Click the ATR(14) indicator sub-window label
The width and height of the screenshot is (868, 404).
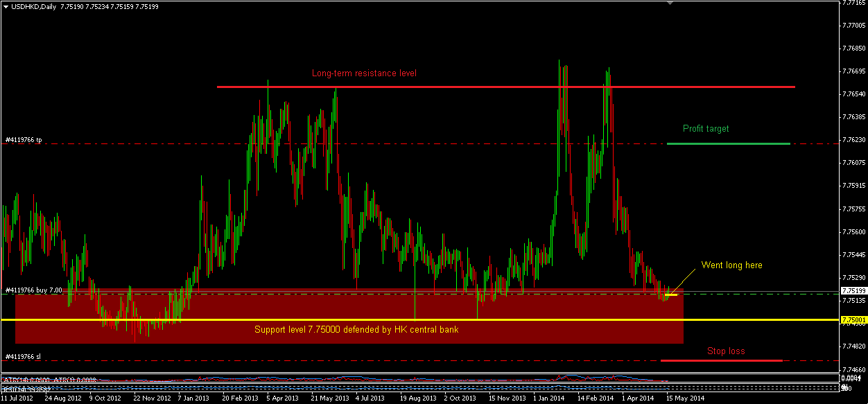point(49,380)
